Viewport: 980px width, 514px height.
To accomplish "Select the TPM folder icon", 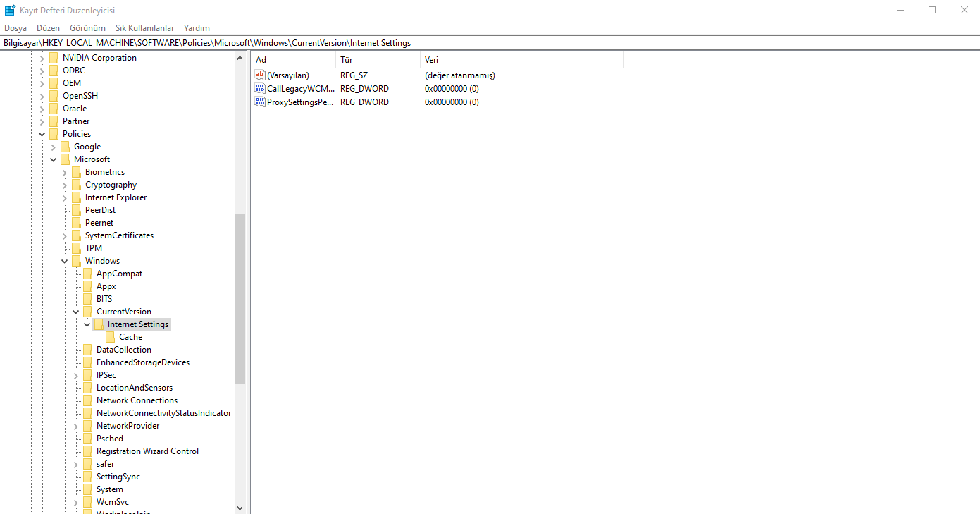I will click(x=76, y=248).
